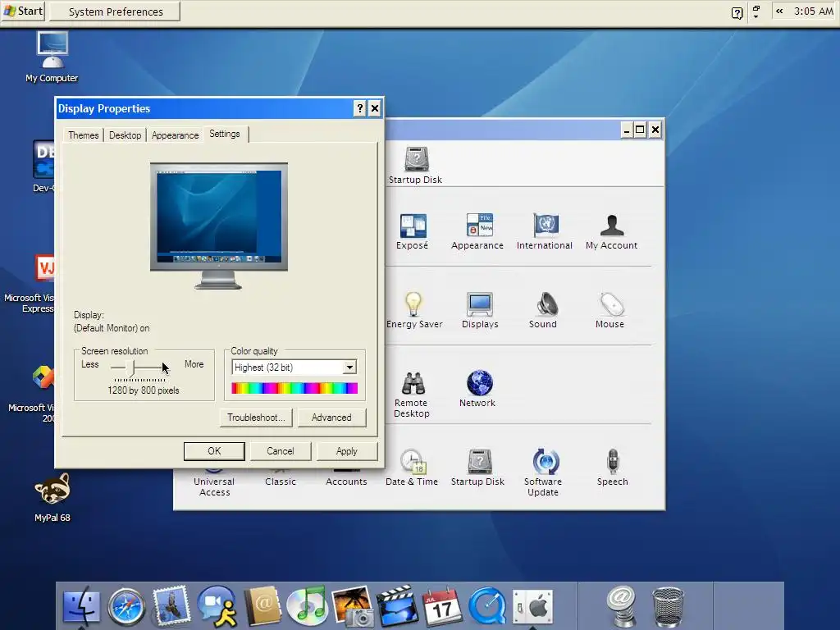Open MyPal 68 raccoon icon
Viewport: 840px width, 630px height.
click(x=52, y=497)
